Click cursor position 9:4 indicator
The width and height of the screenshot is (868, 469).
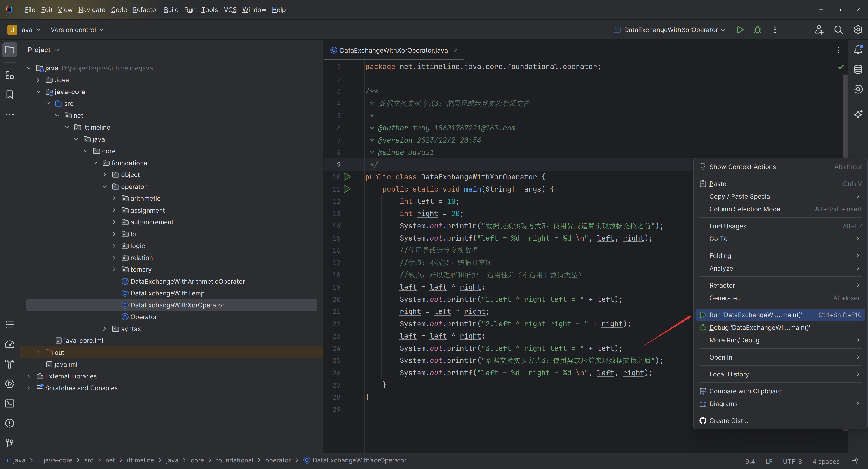(x=750, y=461)
